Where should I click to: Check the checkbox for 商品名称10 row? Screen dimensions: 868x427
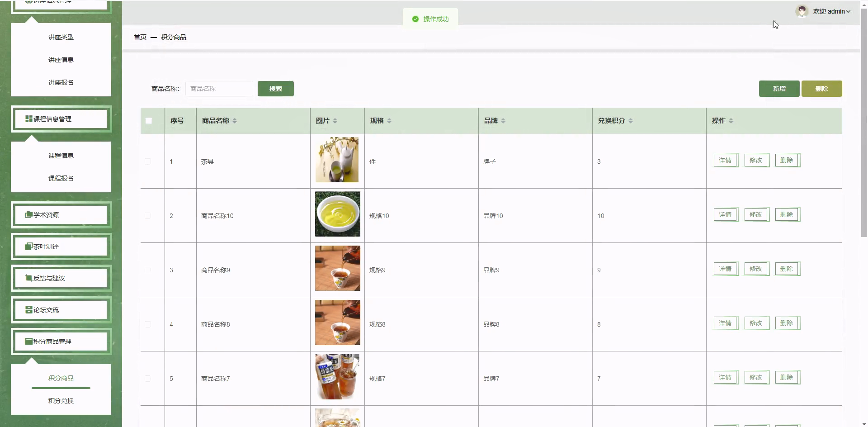(x=148, y=216)
